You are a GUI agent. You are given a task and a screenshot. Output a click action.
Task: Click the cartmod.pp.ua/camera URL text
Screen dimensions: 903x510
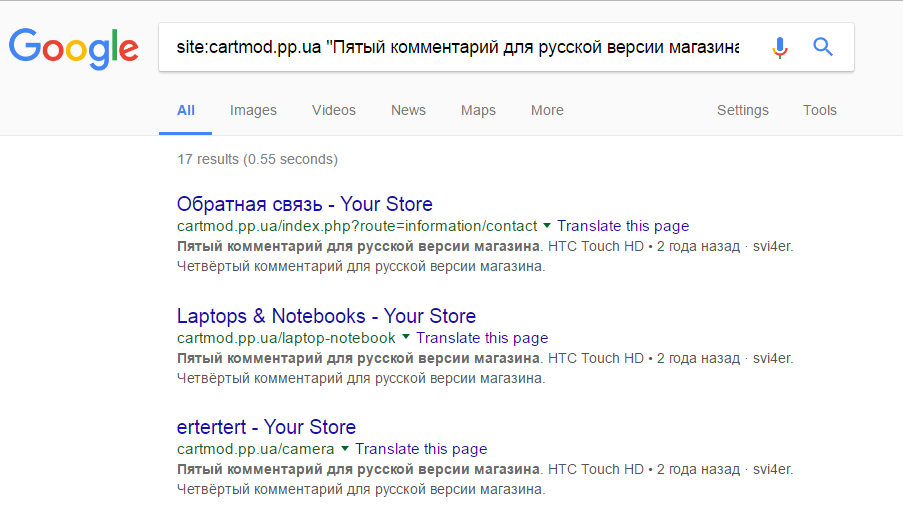(255, 448)
